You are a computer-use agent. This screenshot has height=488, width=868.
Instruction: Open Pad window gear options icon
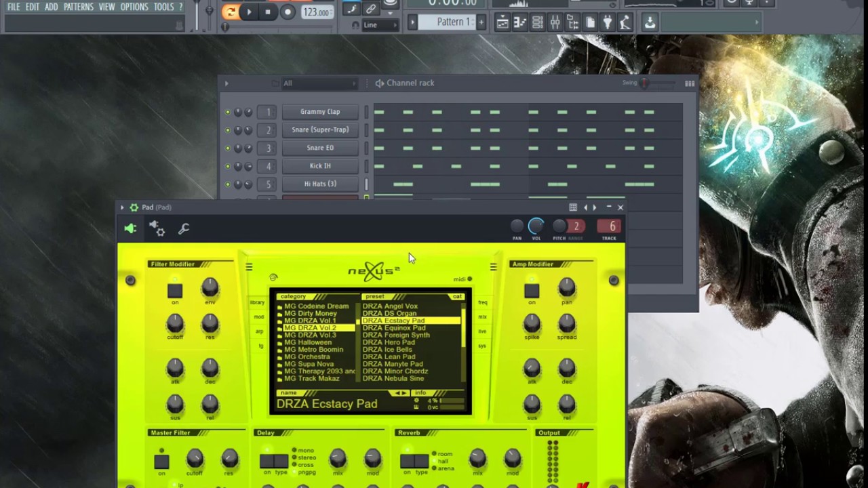click(x=134, y=207)
